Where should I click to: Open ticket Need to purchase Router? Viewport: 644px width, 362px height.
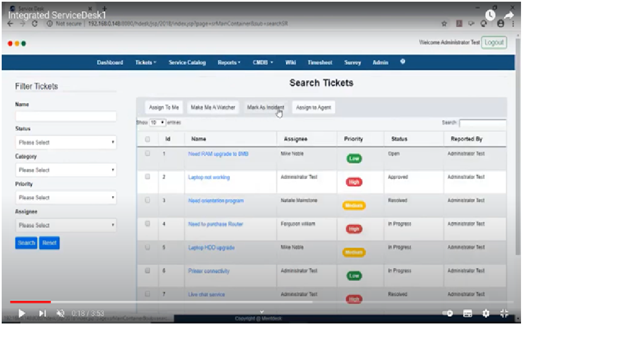click(215, 224)
